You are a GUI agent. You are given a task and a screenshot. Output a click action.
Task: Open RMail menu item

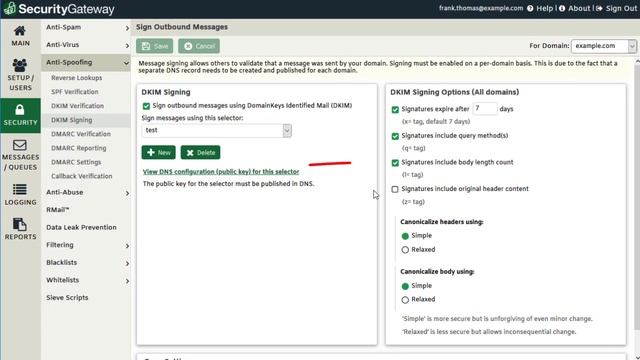click(x=58, y=210)
